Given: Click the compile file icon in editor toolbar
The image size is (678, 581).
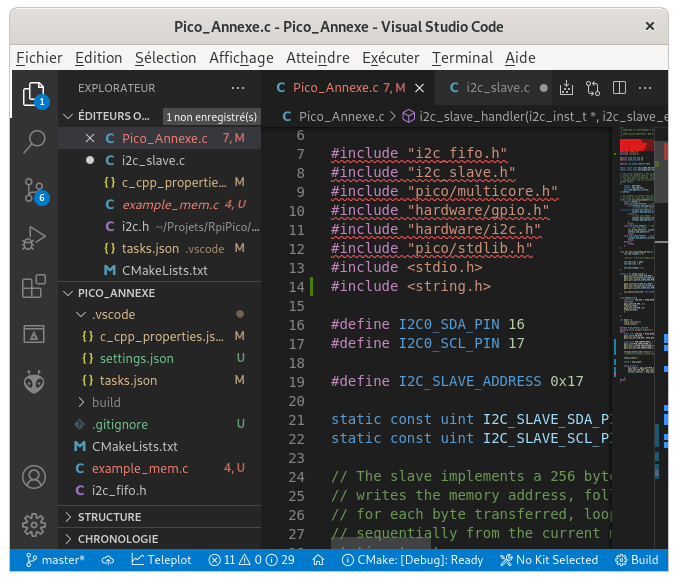Looking at the screenshot, I should (566, 88).
